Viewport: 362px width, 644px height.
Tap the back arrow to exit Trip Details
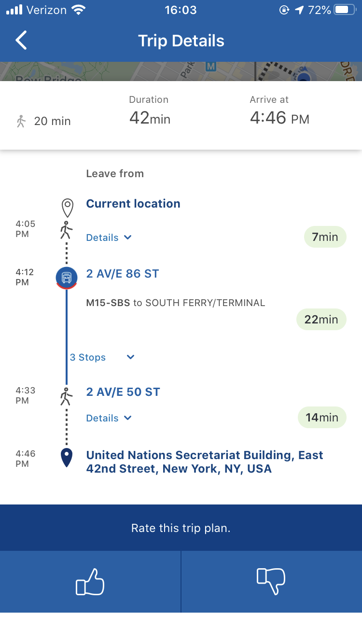coord(20,41)
